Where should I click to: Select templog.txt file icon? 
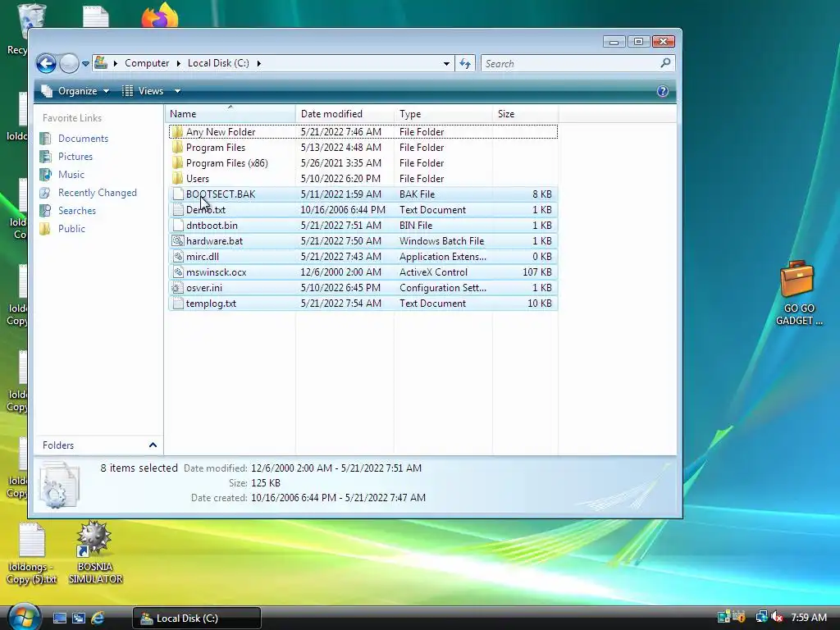[x=177, y=304]
